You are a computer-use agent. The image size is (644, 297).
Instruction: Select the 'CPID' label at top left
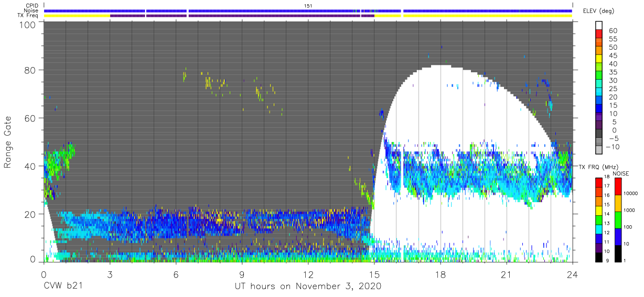[x=33, y=6]
